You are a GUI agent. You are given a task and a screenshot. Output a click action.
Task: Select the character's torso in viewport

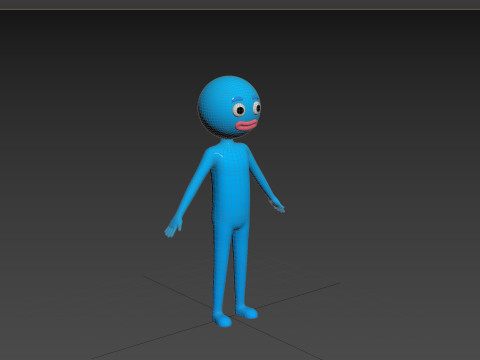[231, 185]
